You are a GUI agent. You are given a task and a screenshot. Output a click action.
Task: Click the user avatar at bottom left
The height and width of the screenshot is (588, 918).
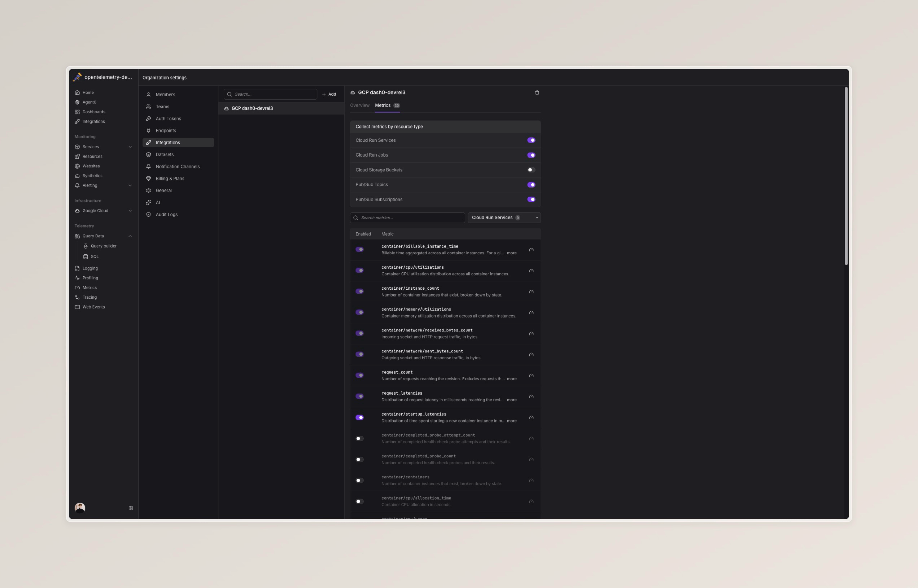point(80,508)
